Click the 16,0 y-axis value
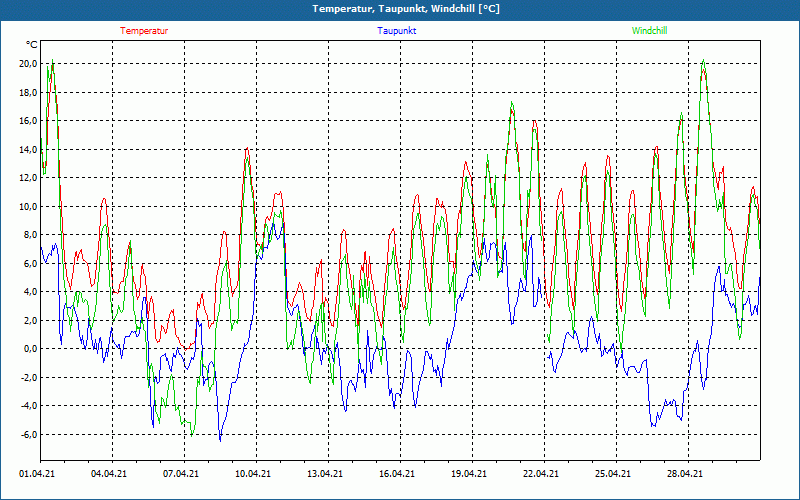The width and height of the screenshot is (800, 500). pos(28,121)
